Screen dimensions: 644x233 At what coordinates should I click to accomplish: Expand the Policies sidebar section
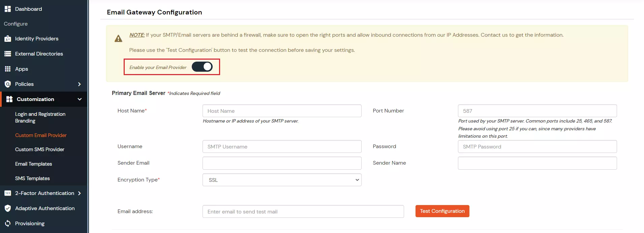(x=80, y=84)
